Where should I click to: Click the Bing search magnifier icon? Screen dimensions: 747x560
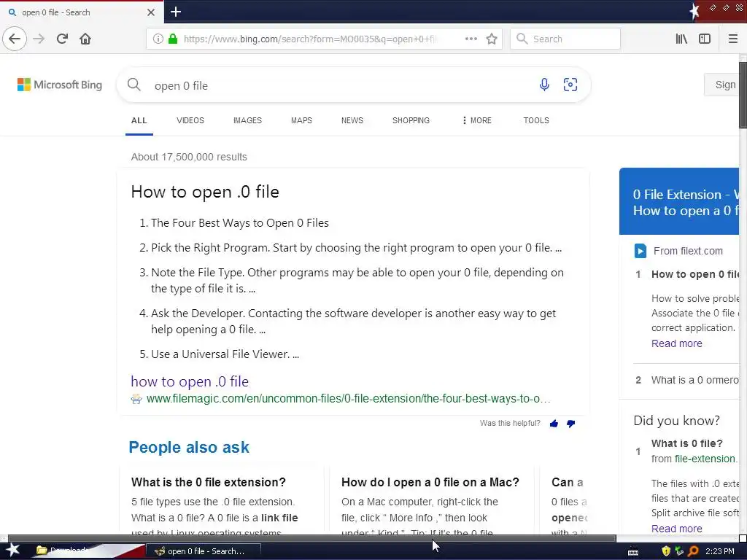[134, 85]
